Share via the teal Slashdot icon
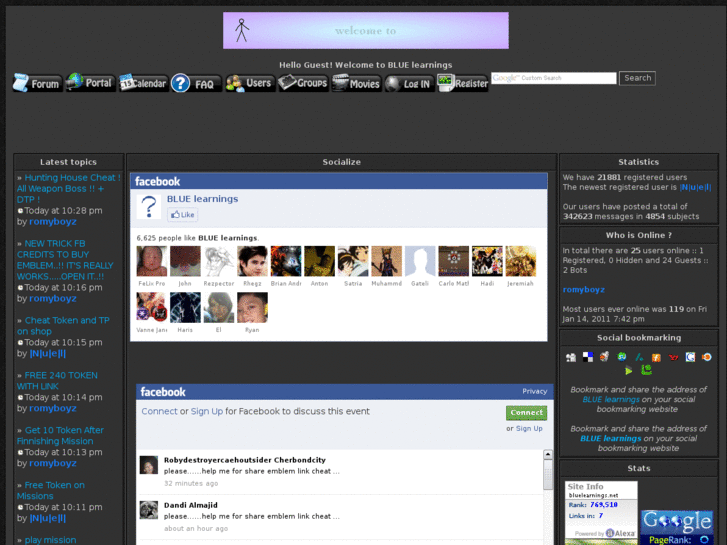Screen dimensions: 727x545 (639, 357)
